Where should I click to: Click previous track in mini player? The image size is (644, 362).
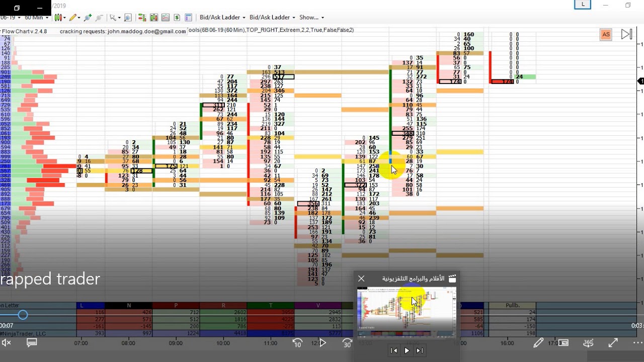tap(394, 350)
